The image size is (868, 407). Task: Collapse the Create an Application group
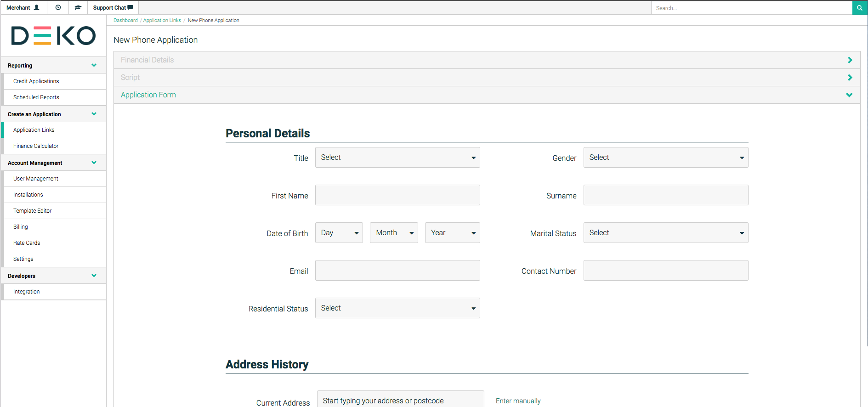pyautogui.click(x=54, y=114)
